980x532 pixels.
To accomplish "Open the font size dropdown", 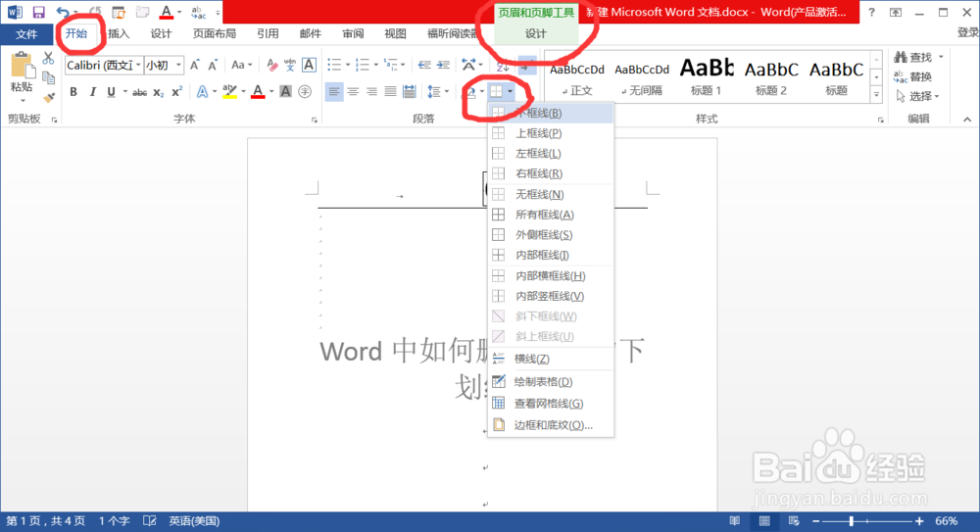I will point(178,65).
